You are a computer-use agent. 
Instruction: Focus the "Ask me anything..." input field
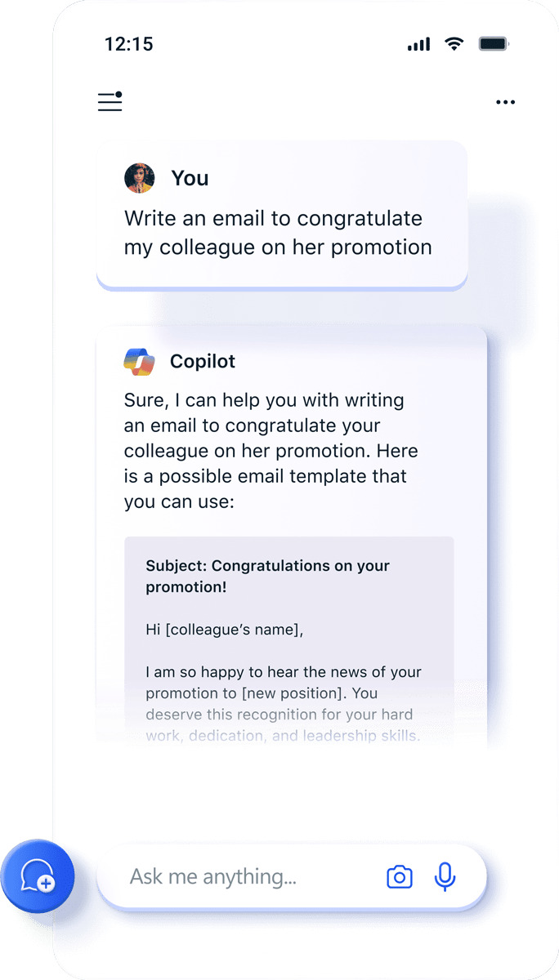click(x=245, y=877)
